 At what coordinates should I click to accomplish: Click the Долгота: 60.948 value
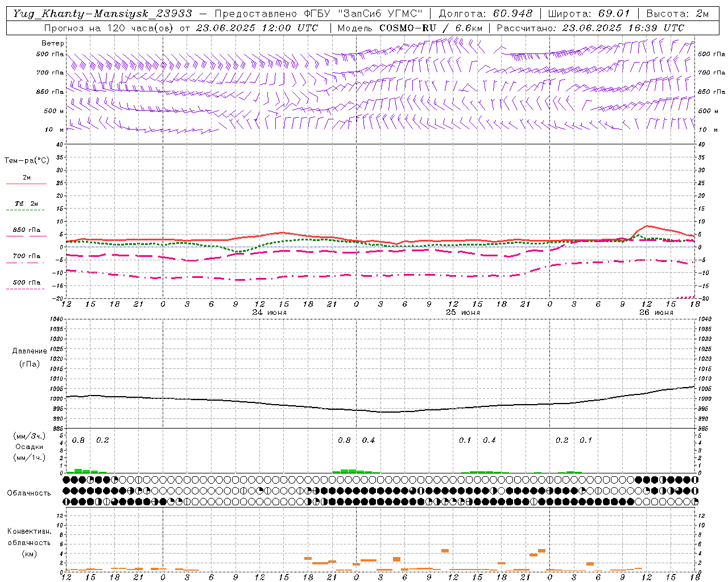click(486, 14)
